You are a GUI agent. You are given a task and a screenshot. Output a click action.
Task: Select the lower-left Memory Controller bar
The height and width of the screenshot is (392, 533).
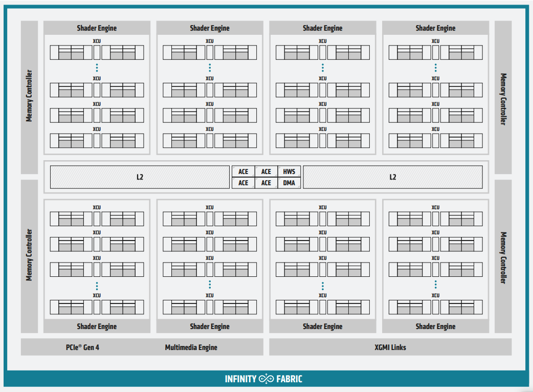click(x=29, y=255)
